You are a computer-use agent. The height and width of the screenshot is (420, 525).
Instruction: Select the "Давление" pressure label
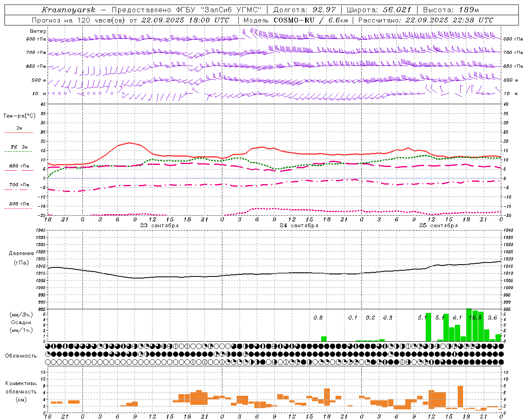21,253
